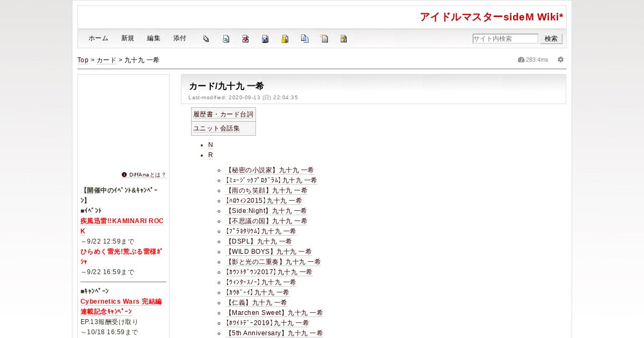Click the gear settings icon near load time
The width and height of the screenshot is (644, 338).
pos(560,60)
